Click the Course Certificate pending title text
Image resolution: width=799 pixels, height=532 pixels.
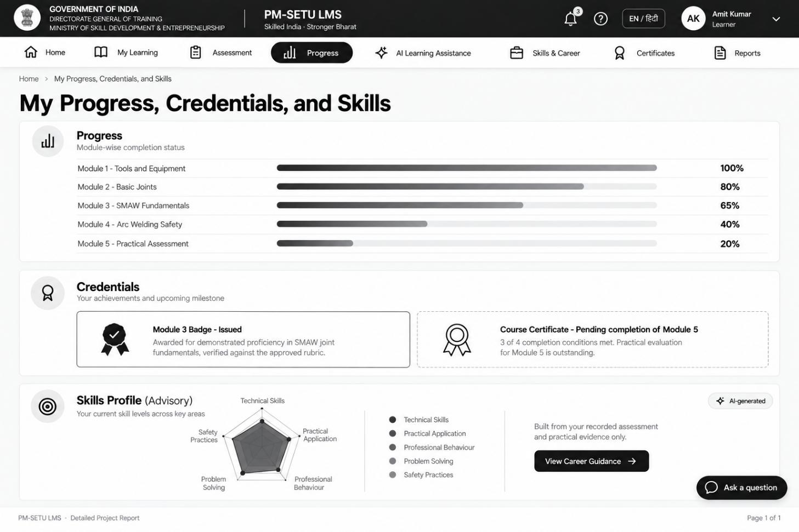(599, 329)
